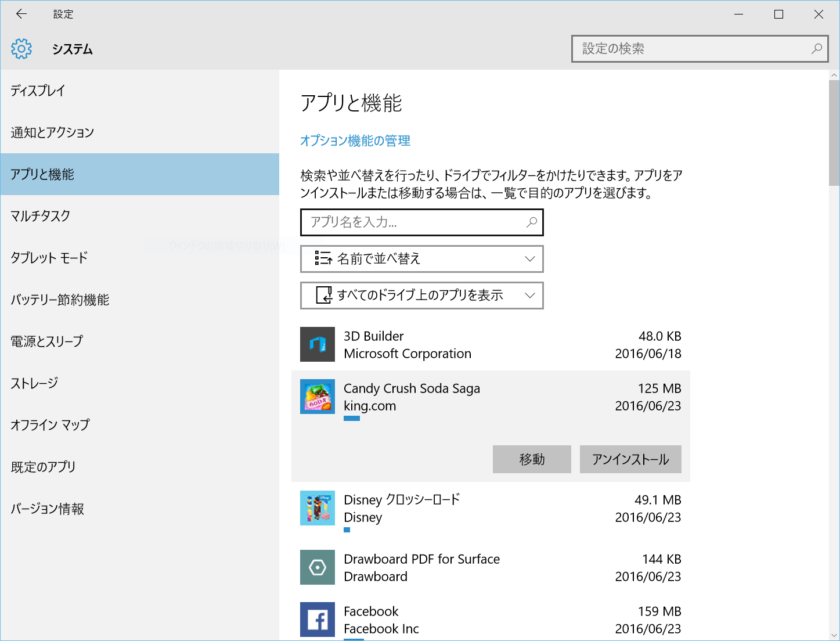Open the 名前で並べ替え sort dropdown
840x641 pixels.
tap(422, 259)
